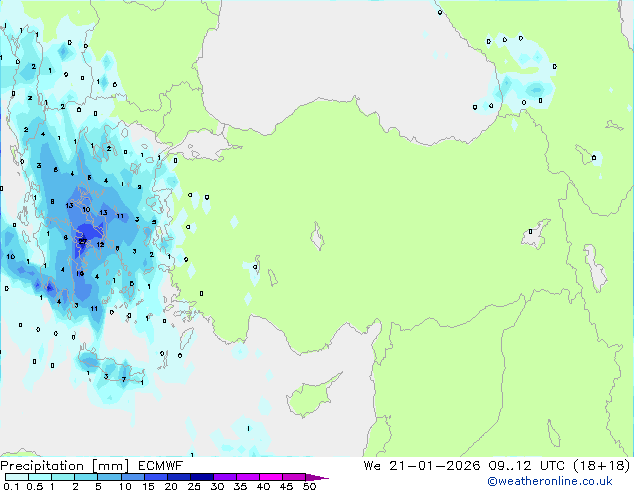Click the legend swatch between 1 and 2

(x=63, y=477)
